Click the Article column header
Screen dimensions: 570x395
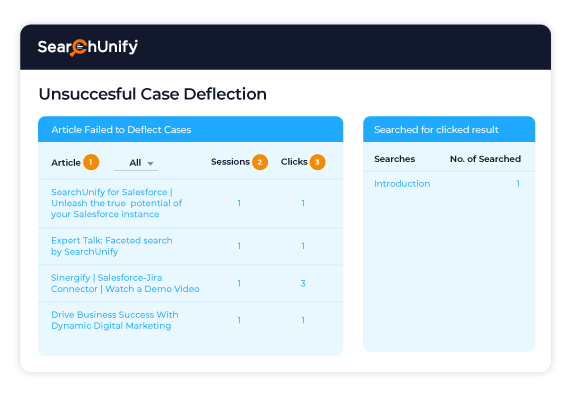tap(66, 162)
